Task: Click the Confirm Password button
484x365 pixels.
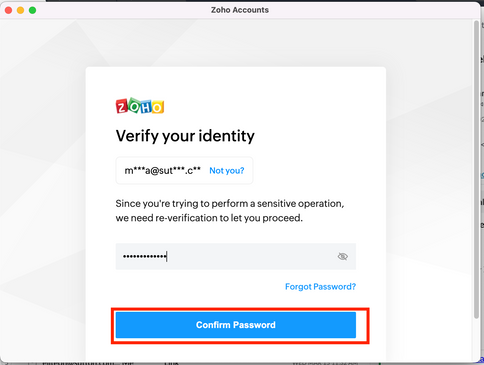Action: [236, 325]
